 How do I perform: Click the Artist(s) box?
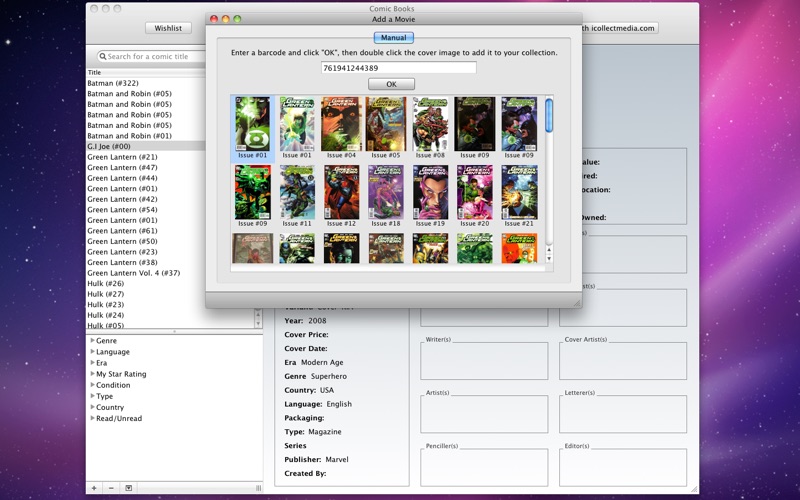coord(484,414)
